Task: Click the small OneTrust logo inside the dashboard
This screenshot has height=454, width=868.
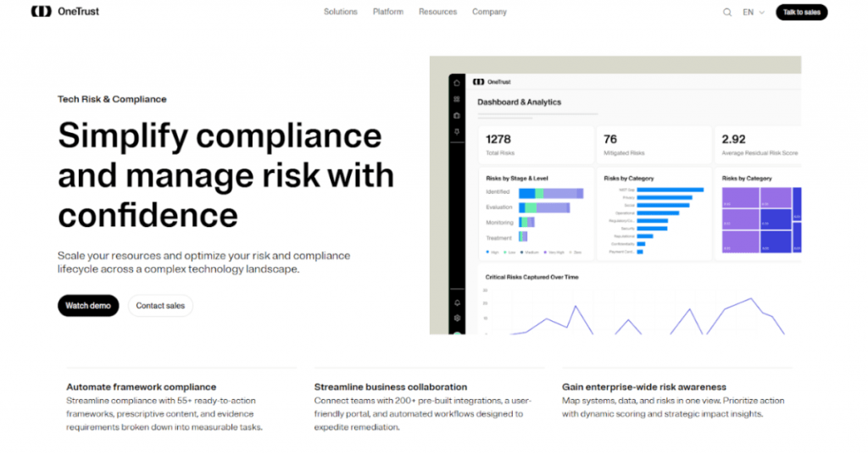Action: point(492,82)
